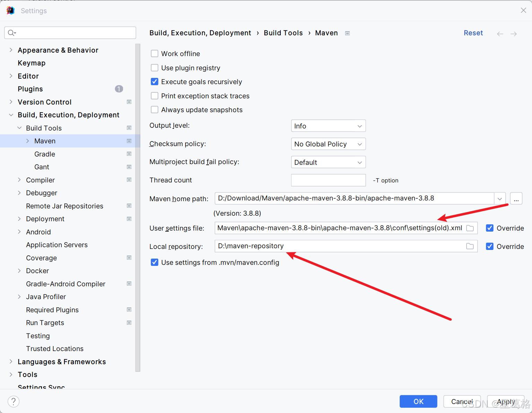
Task: Open the Testing settings page
Action: (38, 336)
